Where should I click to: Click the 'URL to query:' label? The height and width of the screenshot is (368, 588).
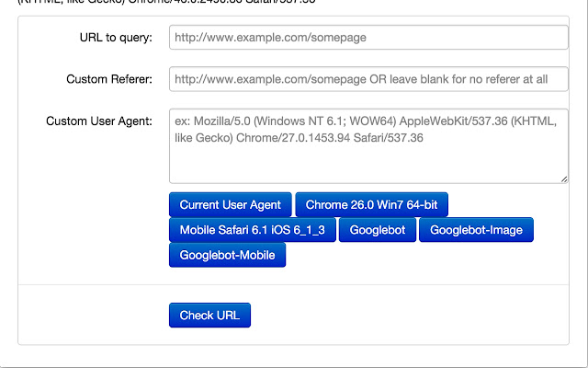[116, 38]
